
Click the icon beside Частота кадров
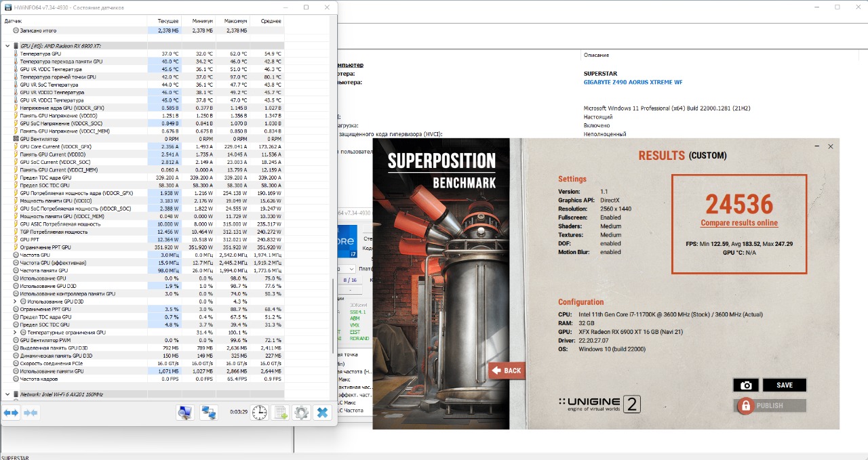pos(16,379)
